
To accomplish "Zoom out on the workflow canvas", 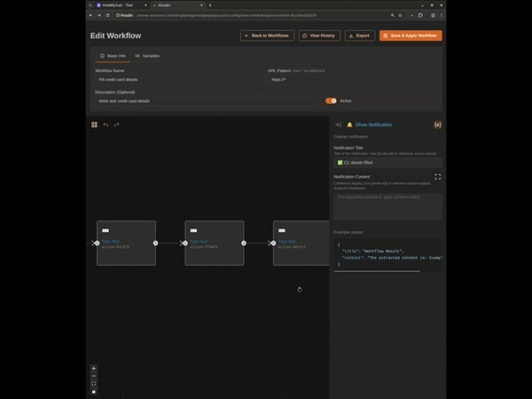I will 94,377.
